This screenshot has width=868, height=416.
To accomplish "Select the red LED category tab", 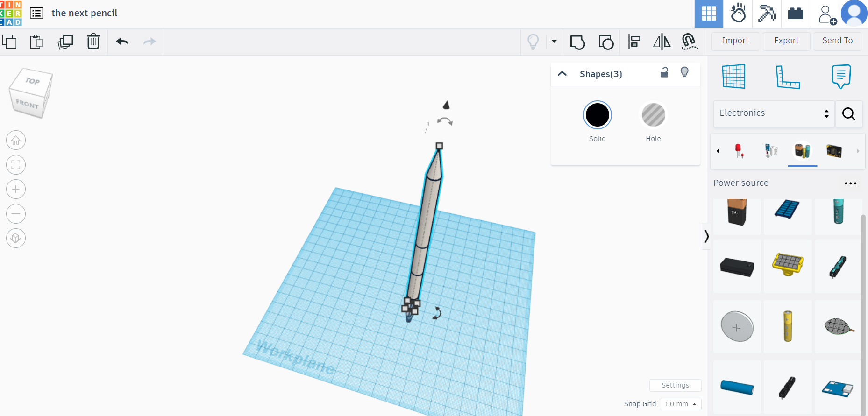I will click(739, 151).
